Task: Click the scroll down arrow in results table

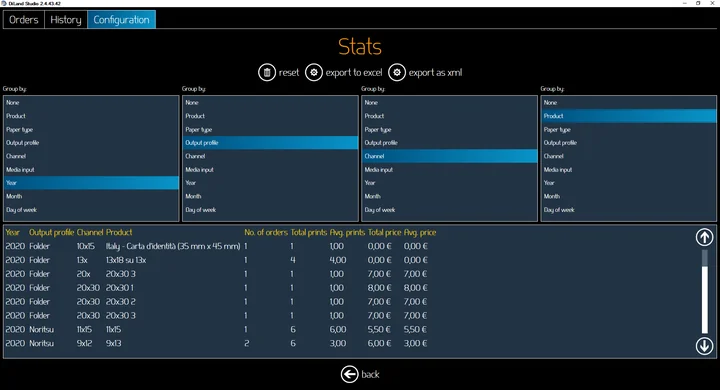Action: (x=704, y=346)
